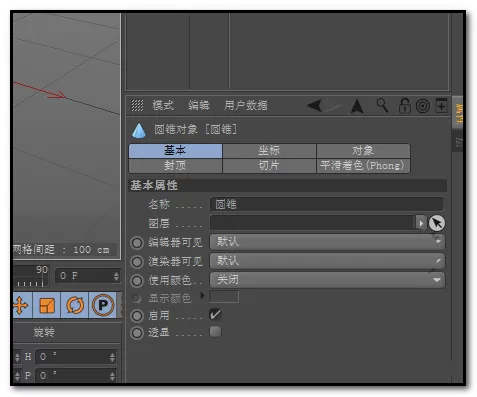Toggle the 编辑器可见 animation dot
This screenshot has height=397, width=477.
click(x=137, y=242)
